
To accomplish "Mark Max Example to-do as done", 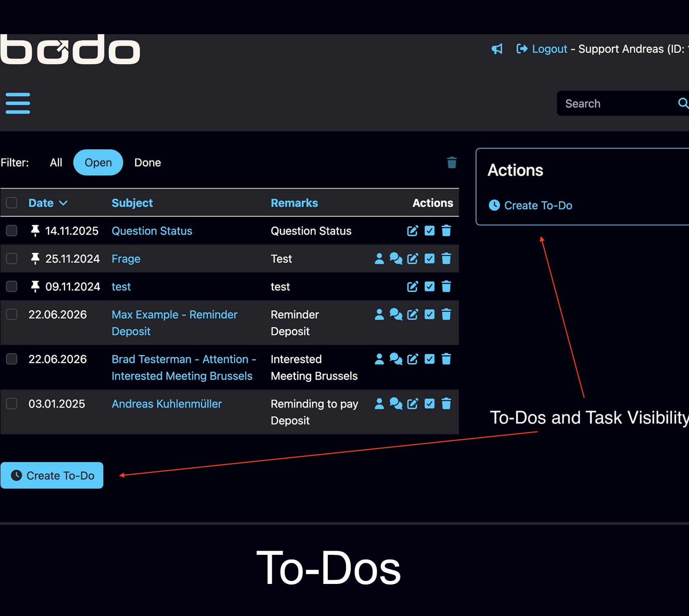I will tap(430, 314).
